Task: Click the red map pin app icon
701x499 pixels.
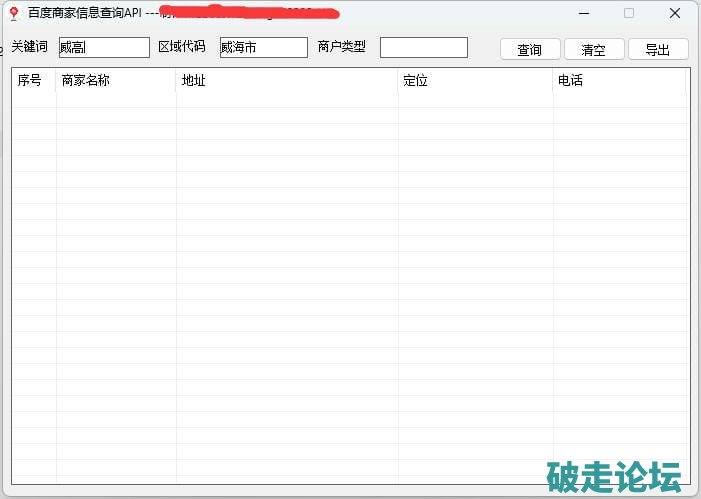Action: click(13, 14)
